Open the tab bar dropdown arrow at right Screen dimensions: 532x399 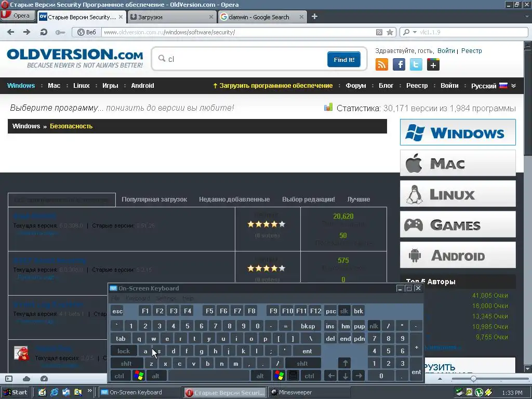pyautogui.click(x=527, y=16)
